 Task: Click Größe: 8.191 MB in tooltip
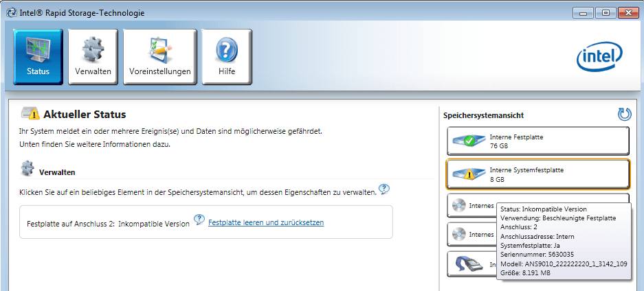(x=526, y=272)
